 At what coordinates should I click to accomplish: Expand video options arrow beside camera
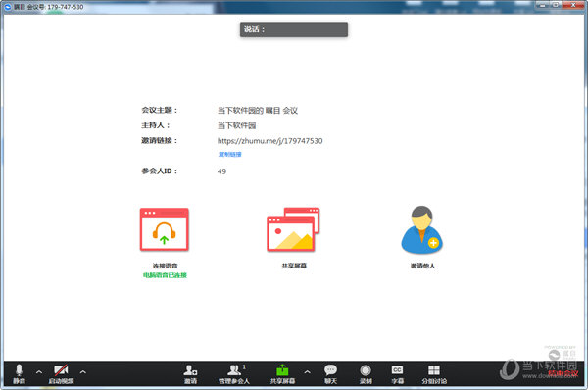pyautogui.click(x=83, y=372)
